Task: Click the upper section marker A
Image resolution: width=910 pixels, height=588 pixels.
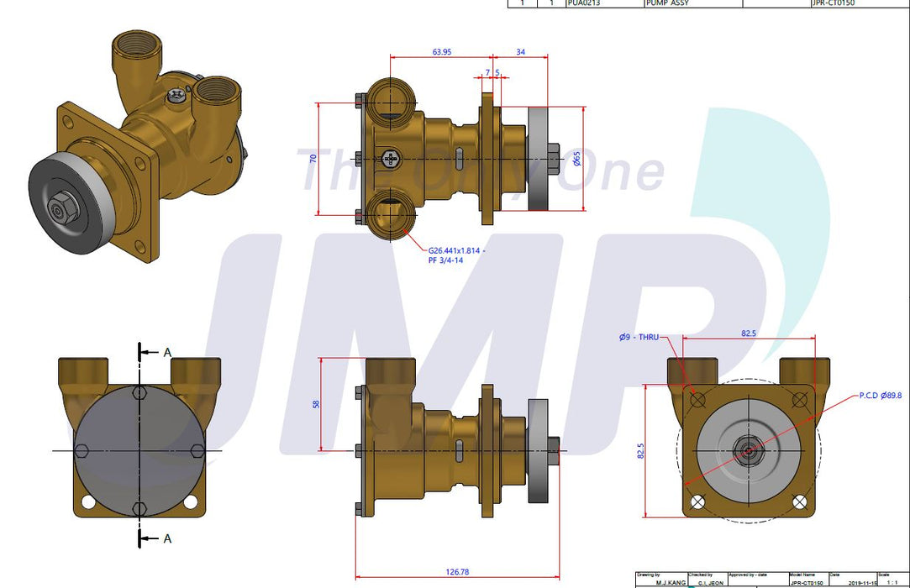Action: [167, 352]
